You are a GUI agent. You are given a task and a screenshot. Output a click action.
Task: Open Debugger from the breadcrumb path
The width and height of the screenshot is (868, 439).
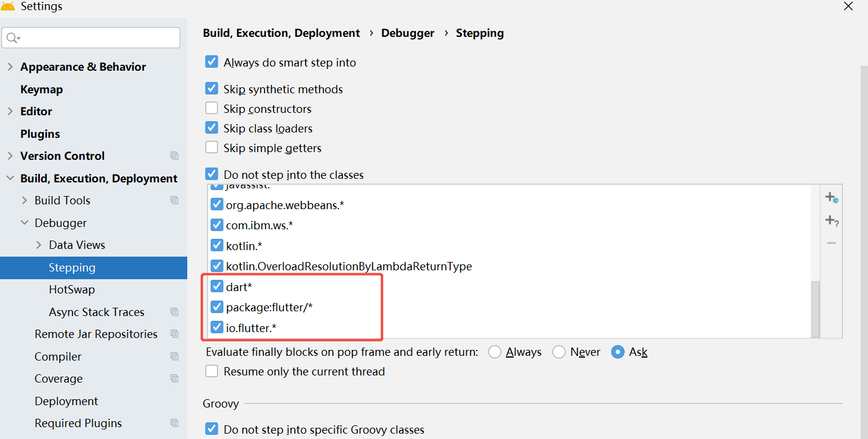[408, 33]
